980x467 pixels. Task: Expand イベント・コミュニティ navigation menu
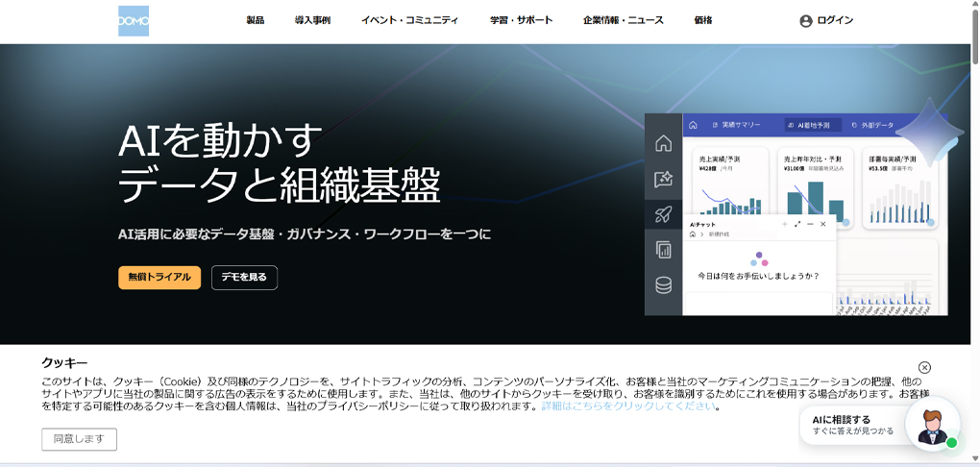[x=409, y=20]
